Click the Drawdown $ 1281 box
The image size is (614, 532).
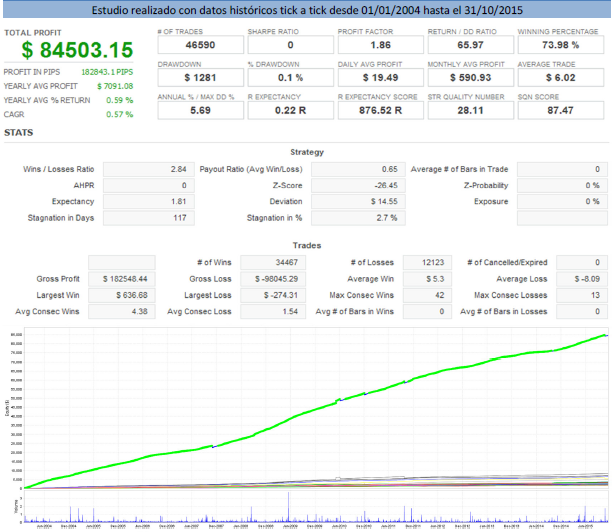point(197,80)
